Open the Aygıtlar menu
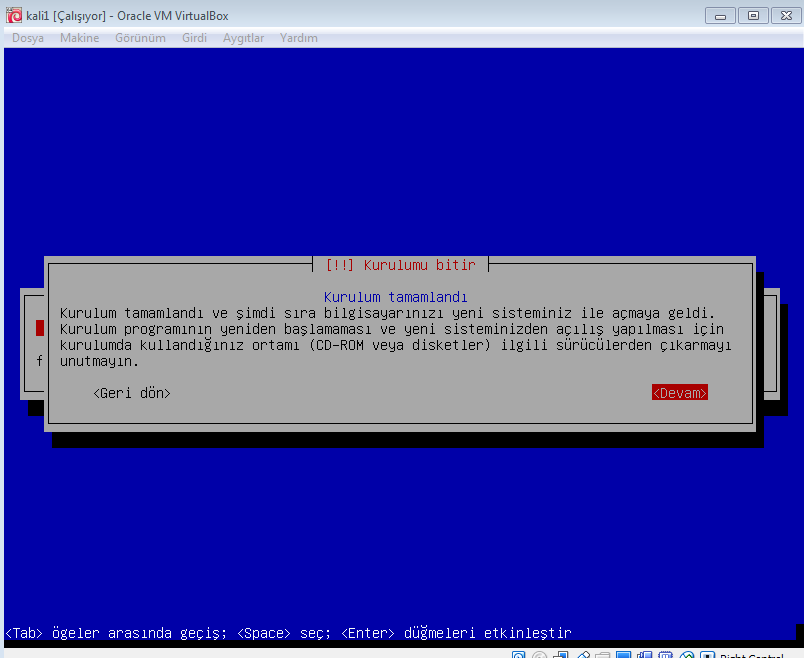804x658 pixels. pyautogui.click(x=243, y=38)
